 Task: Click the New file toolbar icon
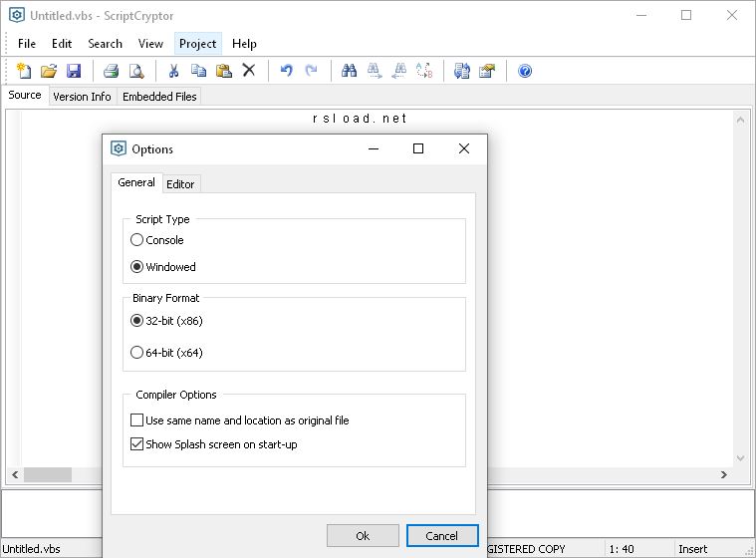[24, 71]
